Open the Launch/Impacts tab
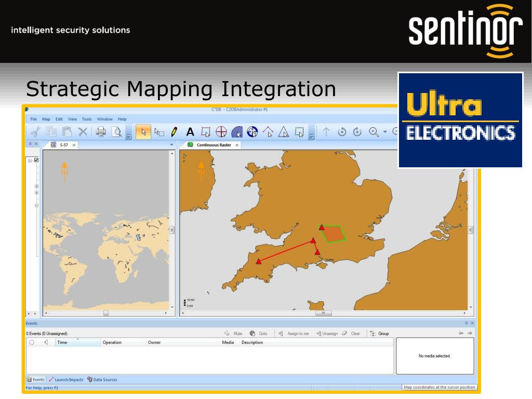This screenshot has width=532, height=399. pyautogui.click(x=66, y=380)
